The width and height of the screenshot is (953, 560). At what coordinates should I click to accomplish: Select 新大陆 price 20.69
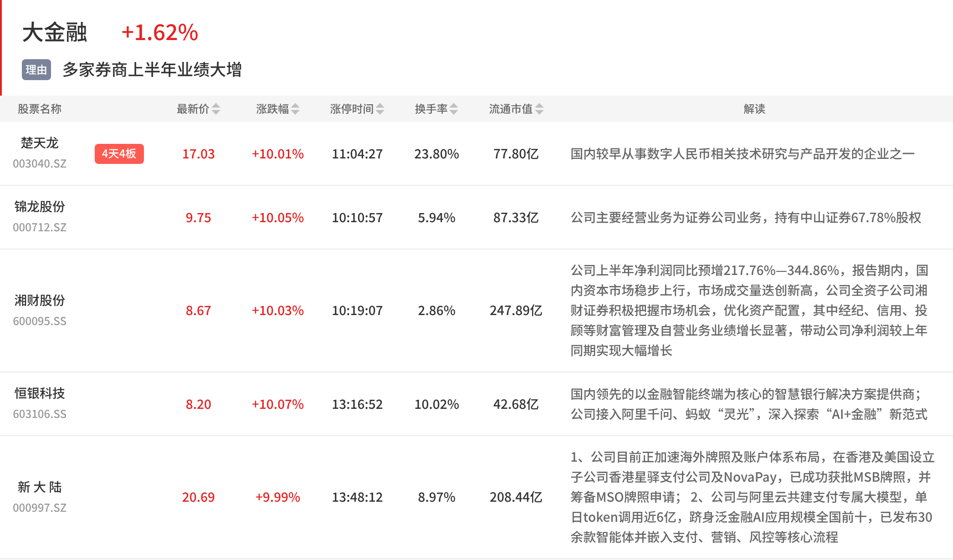[199, 497]
